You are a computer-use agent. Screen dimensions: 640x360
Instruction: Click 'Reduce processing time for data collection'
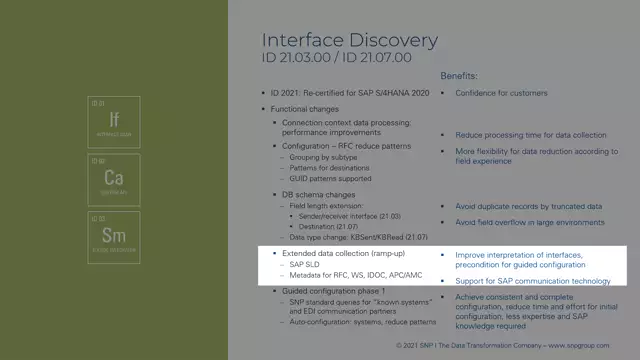[x=531, y=135]
